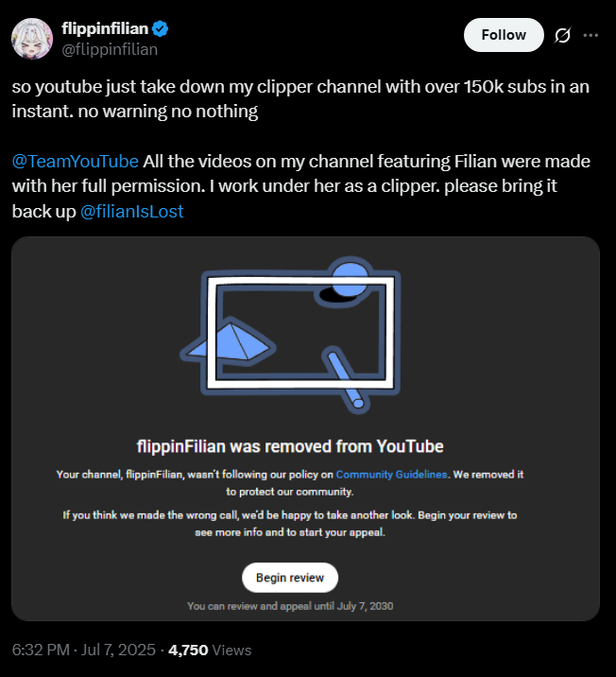Click the flippinfilian profile avatar
The height and width of the screenshot is (677, 616).
(x=31, y=38)
